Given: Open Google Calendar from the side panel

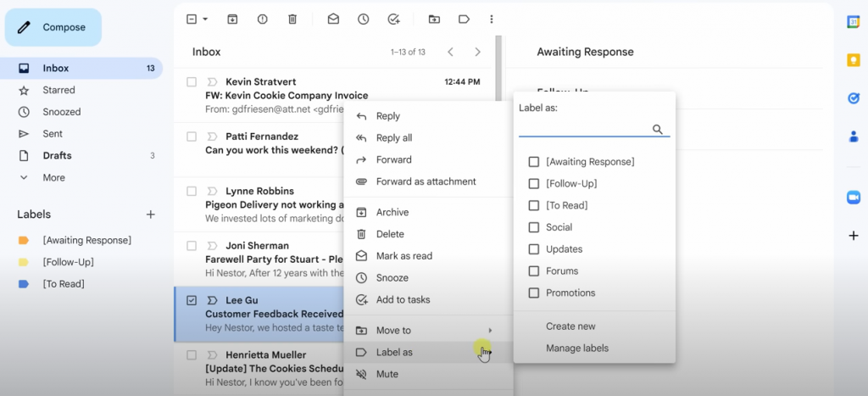Looking at the screenshot, I should [853, 22].
